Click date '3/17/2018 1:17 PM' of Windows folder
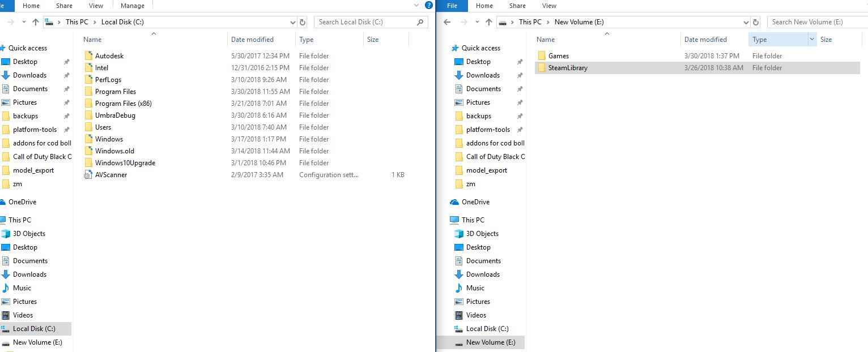The height and width of the screenshot is (352, 868). click(x=257, y=139)
